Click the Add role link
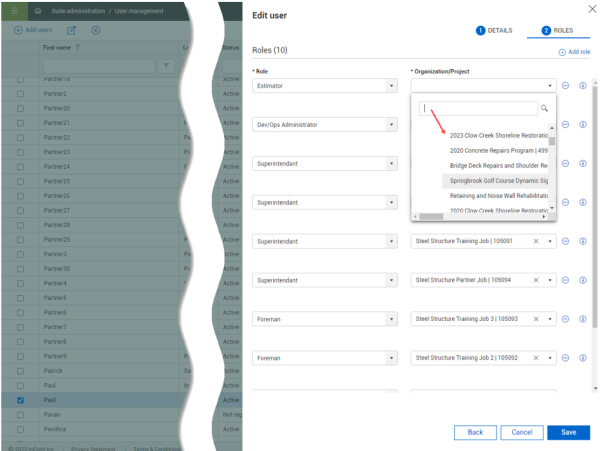Image resolution: width=600 pixels, height=451 pixels. coord(574,51)
